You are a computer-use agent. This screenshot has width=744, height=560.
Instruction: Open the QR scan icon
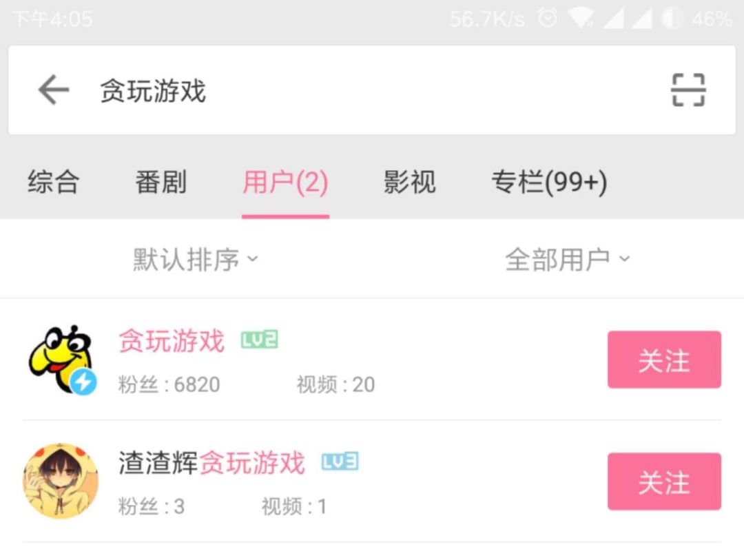coord(688,90)
